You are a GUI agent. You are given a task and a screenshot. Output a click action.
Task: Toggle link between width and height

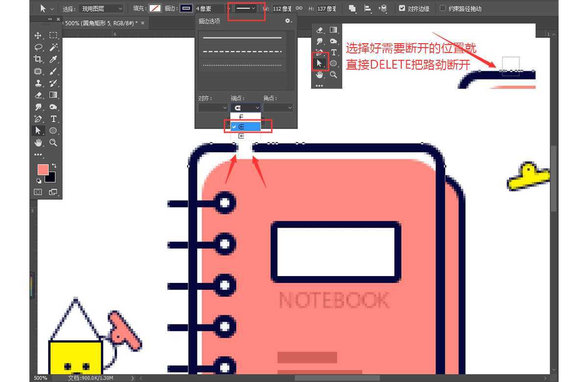298,8
